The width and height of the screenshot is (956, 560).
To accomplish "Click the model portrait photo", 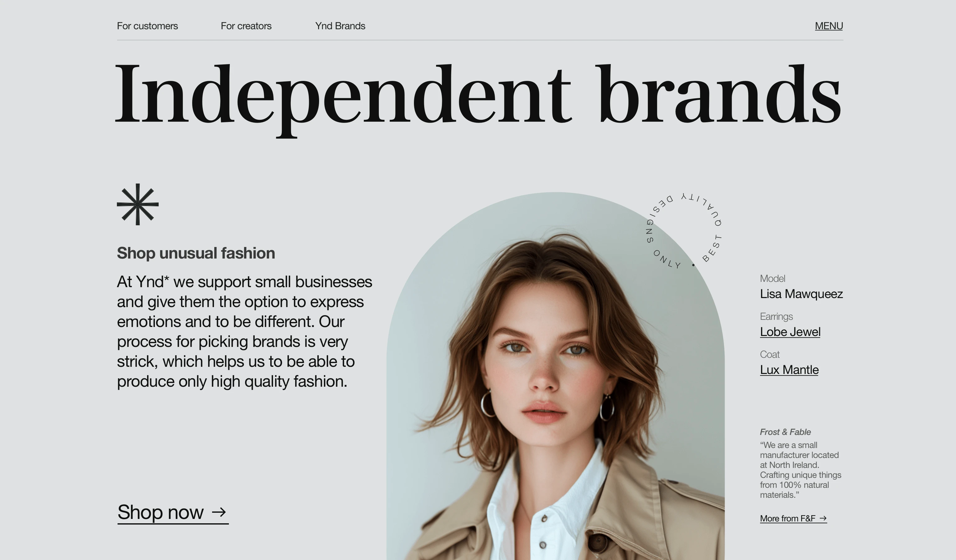I will [555, 376].
